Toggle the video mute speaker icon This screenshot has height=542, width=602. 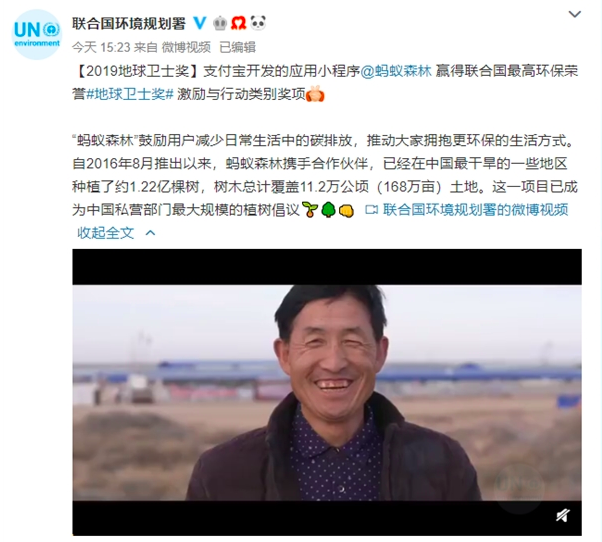[563, 515]
